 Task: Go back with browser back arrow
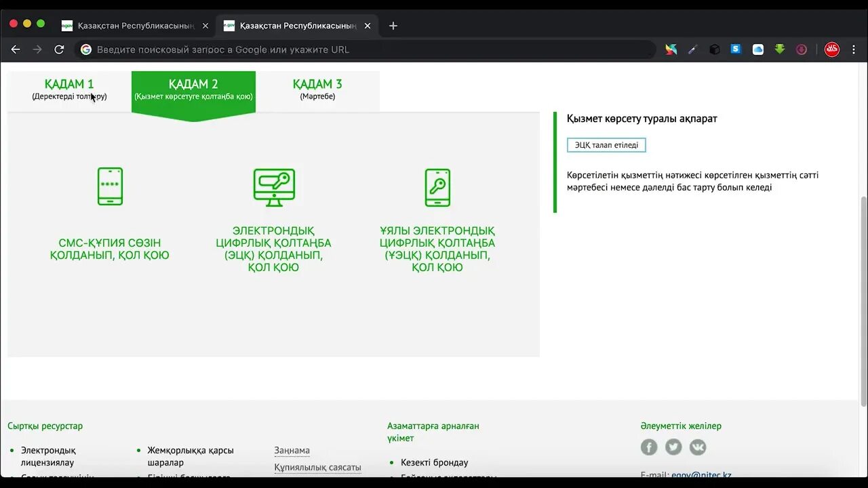16,49
